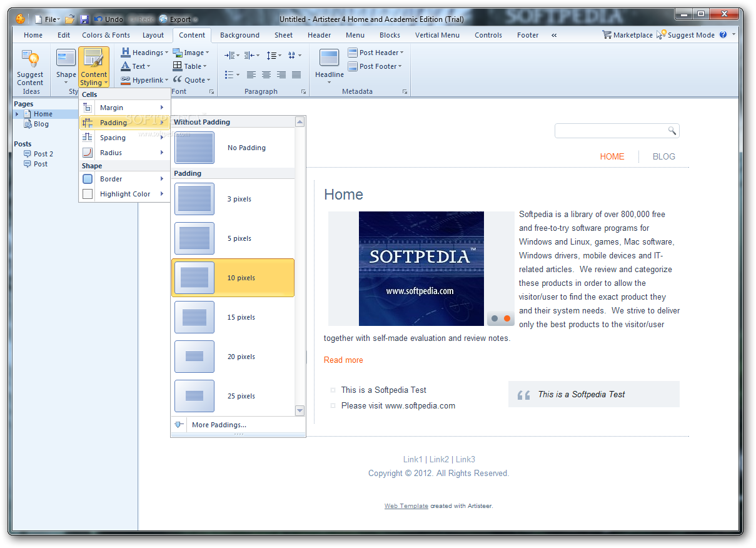Open the File menu dropdown

[x=47, y=19]
